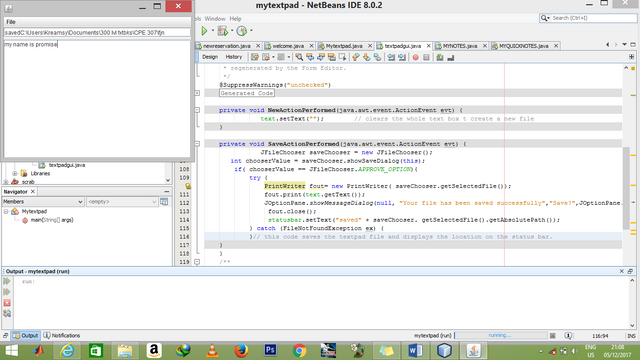Cancel the running task beside the progress bar
The image size is (640, 360).
[x=553, y=336]
